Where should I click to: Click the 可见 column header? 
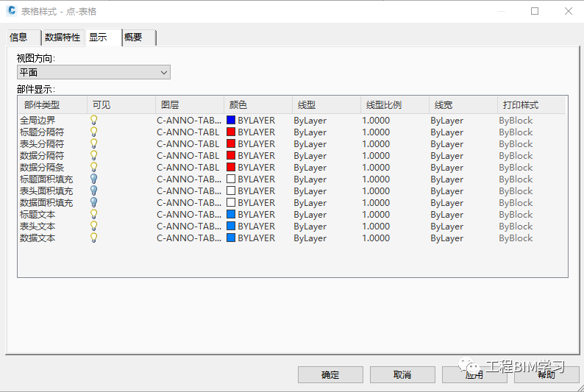pyautogui.click(x=121, y=105)
